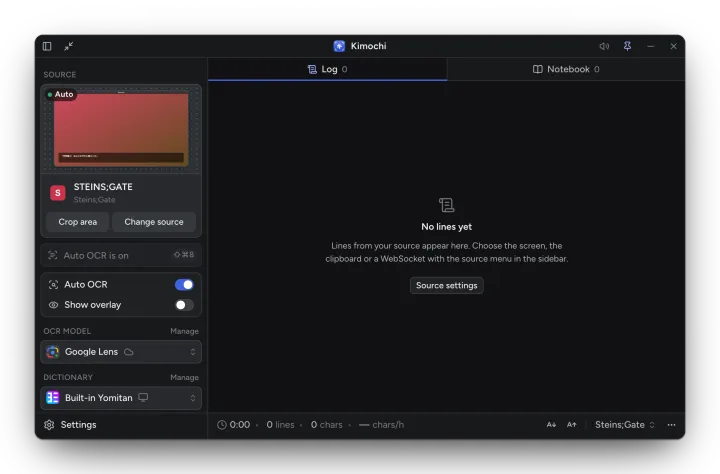Click the Settings gear icon
This screenshot has width=720, height=474.
click(x=49, y=425)
